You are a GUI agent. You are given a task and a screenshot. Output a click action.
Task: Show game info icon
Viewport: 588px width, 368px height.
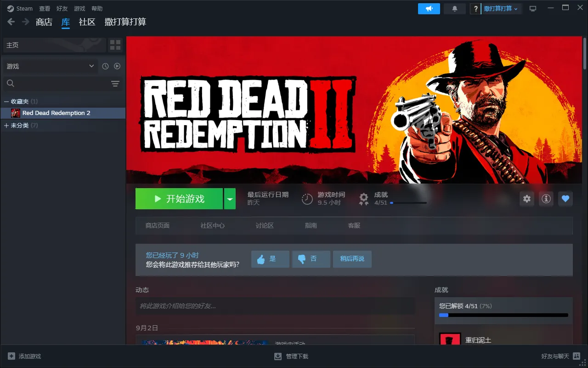click(546, 199)
